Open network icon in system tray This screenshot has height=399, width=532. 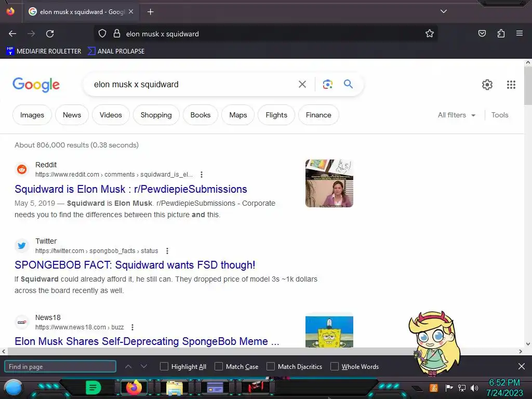(x=461, y=388)
